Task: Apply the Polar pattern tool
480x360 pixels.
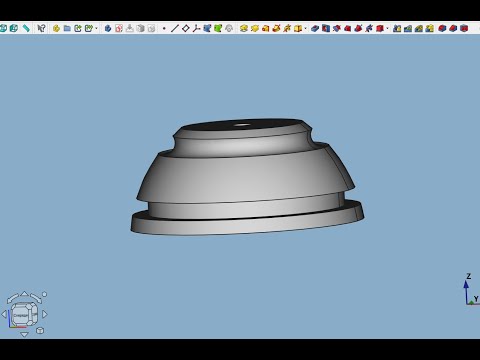Action: point(419,28)
